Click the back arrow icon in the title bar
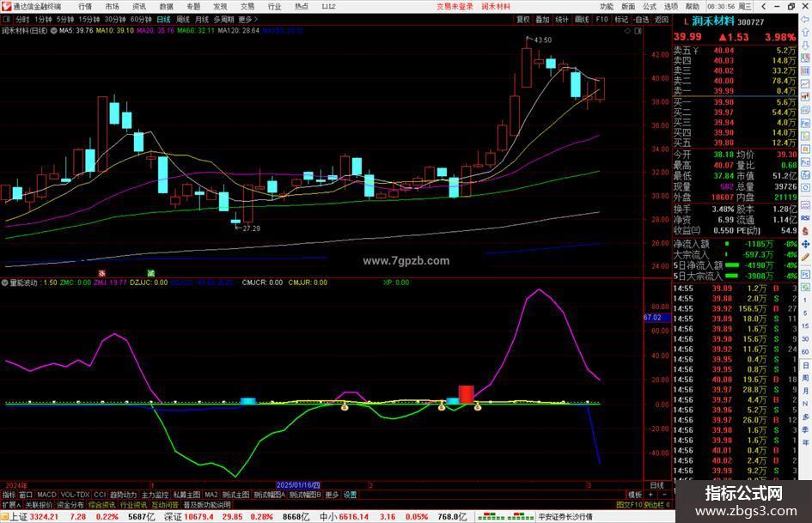Screen dimensions: 812x523 coord(764,6)
